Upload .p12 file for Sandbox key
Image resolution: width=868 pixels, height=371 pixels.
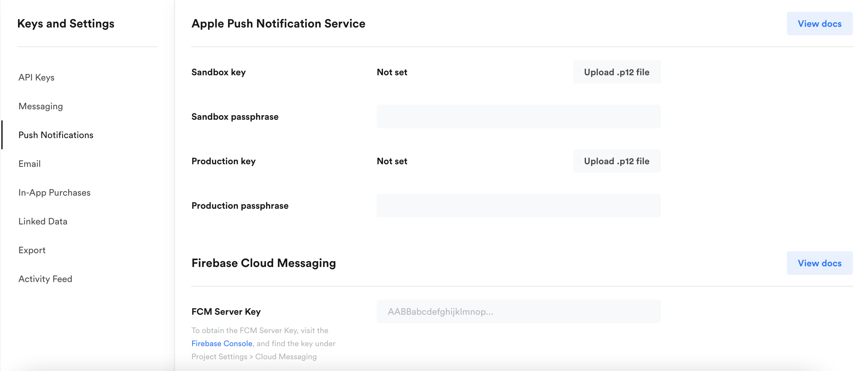[616, 72]
